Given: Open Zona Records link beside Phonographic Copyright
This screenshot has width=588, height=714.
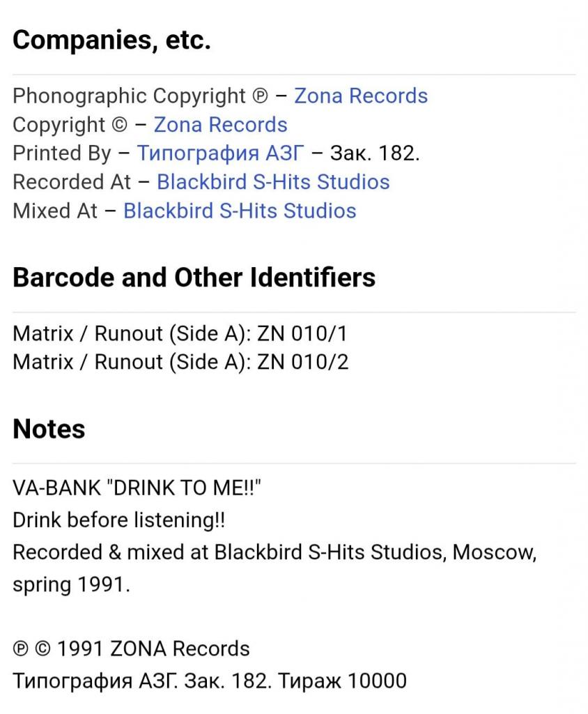Looking at the screenshot, I should [x=361, y=96].
